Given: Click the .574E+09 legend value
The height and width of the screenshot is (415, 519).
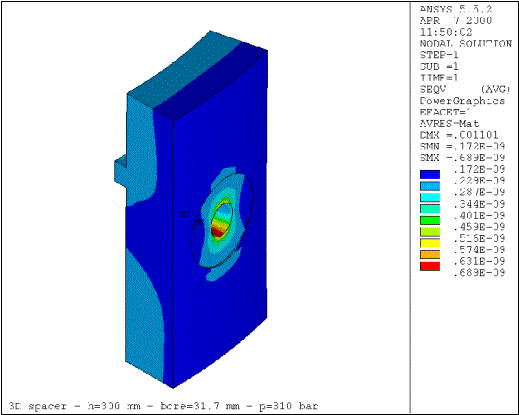Looking at the screenshot, I should point(479,250).
